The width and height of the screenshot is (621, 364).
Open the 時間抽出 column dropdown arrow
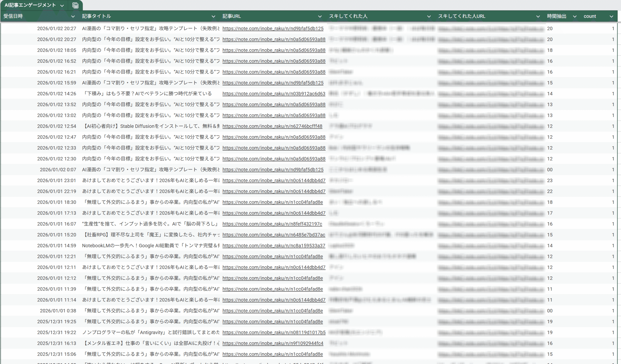coord(575,16)
